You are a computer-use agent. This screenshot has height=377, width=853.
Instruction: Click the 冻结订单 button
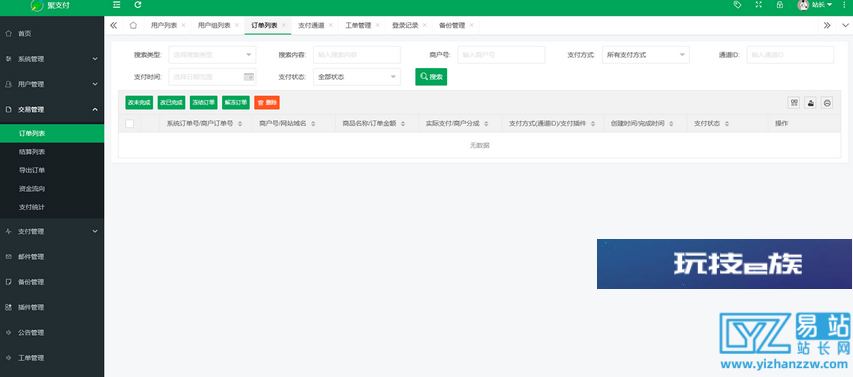(x=204, y=102)
